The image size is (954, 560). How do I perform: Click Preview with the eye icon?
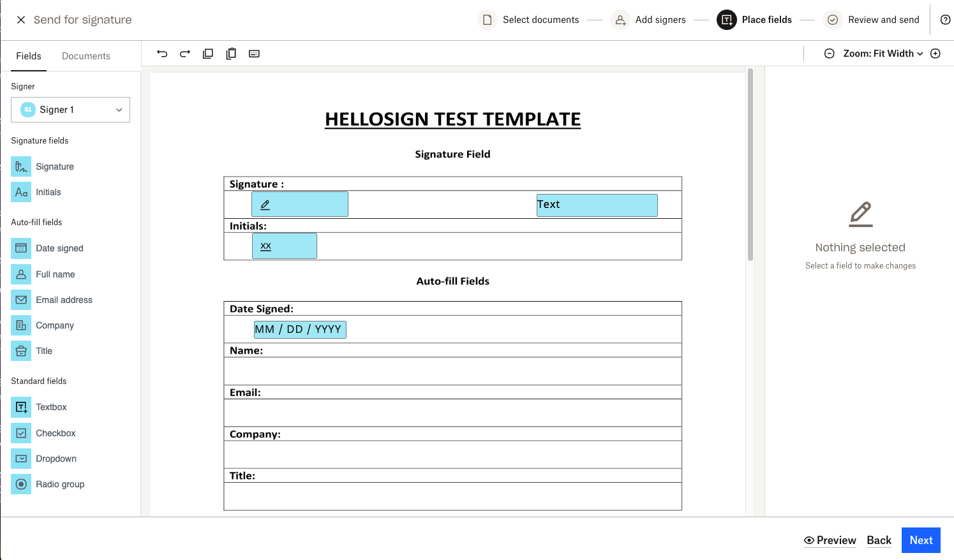click(x=830, y=540)
